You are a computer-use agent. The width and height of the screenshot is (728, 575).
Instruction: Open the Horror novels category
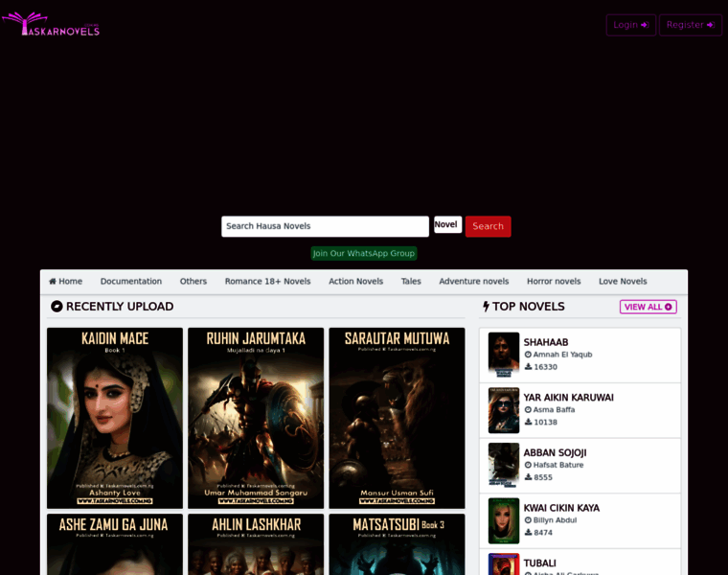pyautogui.click(x=553, y=282)
